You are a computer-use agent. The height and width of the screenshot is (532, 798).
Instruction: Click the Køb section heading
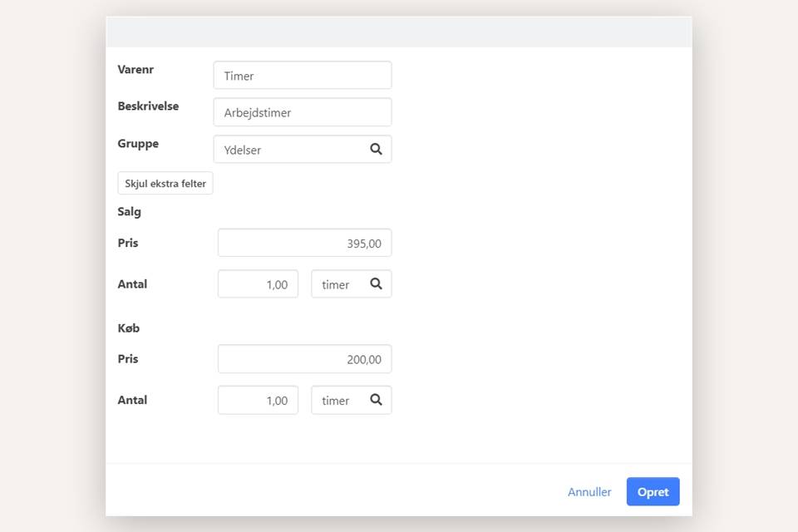pos(129,328)
